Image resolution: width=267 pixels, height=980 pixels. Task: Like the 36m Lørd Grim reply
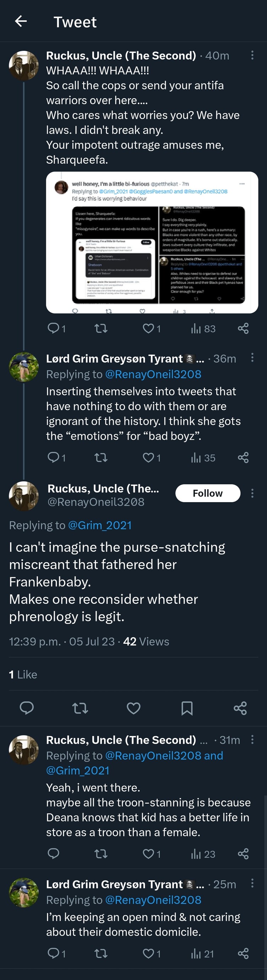148,457
